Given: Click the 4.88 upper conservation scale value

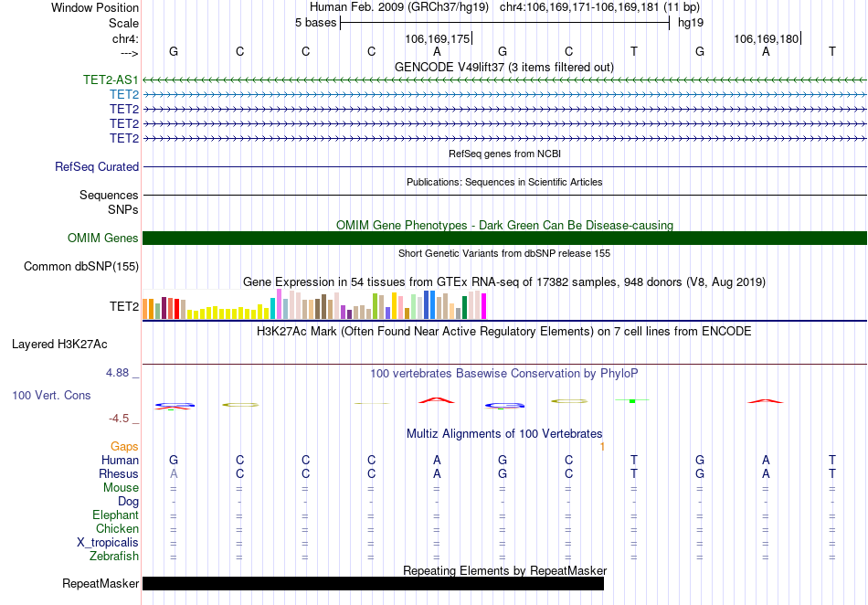Looking at the screenshot, I should coord(117,373).
